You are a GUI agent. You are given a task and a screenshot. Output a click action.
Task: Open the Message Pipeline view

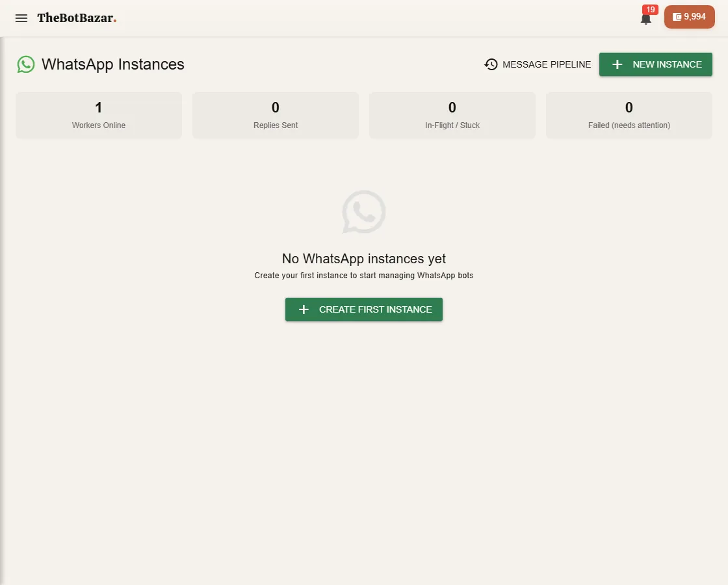[538, 64]
